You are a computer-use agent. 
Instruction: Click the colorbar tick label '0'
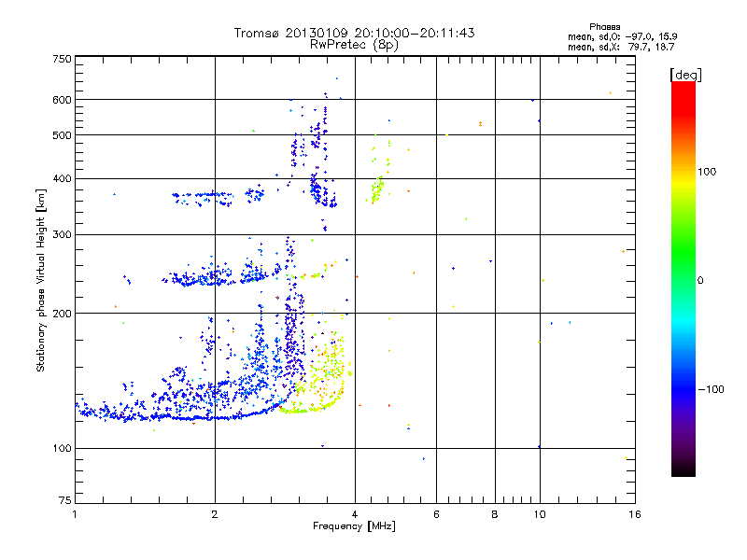(x=700, y=281)
